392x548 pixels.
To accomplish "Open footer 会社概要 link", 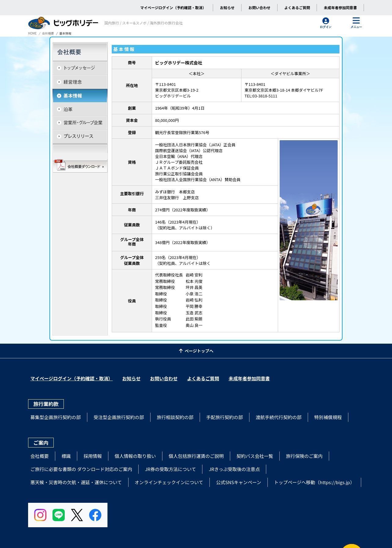I will point(40,456).
